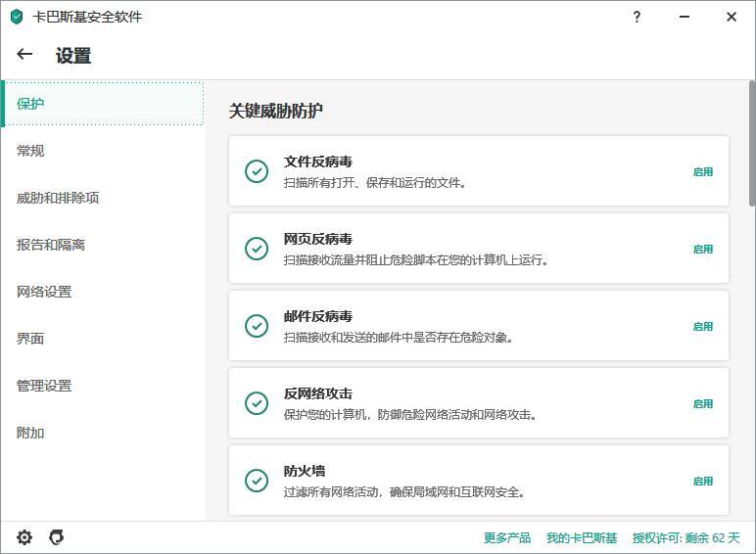Open the 我的卡巴斯基 link

(582, 537)
